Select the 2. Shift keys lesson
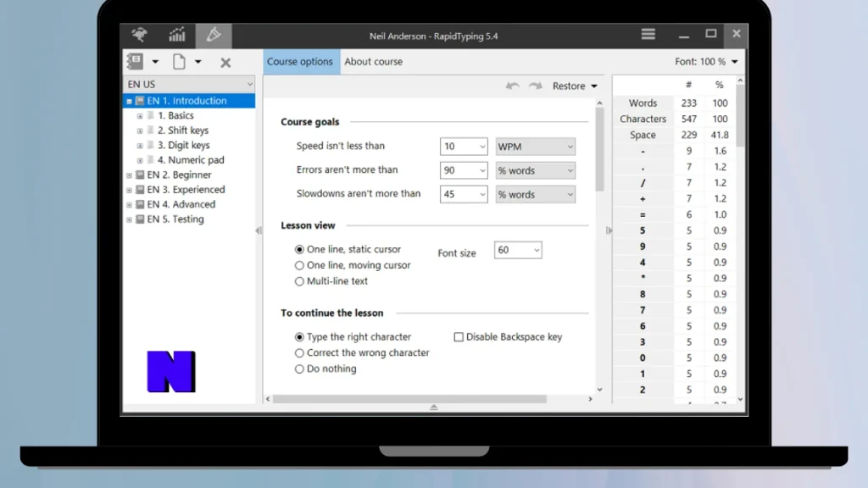Screen dimensions: 868x488 tap(183, 130)
